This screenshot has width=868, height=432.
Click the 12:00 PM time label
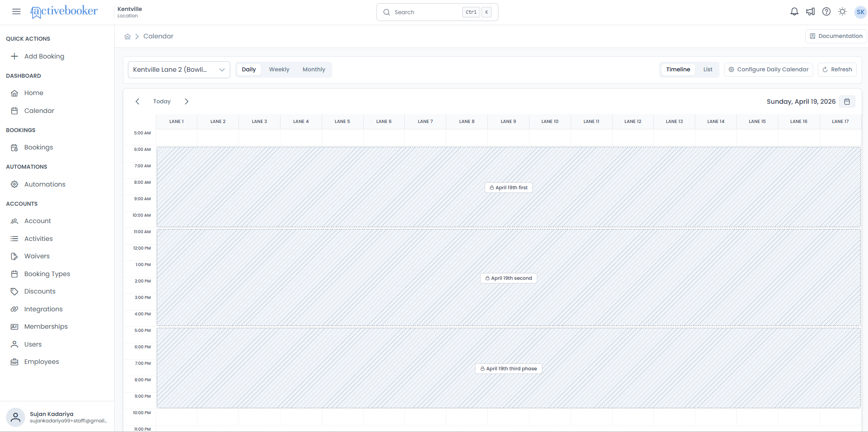pos(142,248)
